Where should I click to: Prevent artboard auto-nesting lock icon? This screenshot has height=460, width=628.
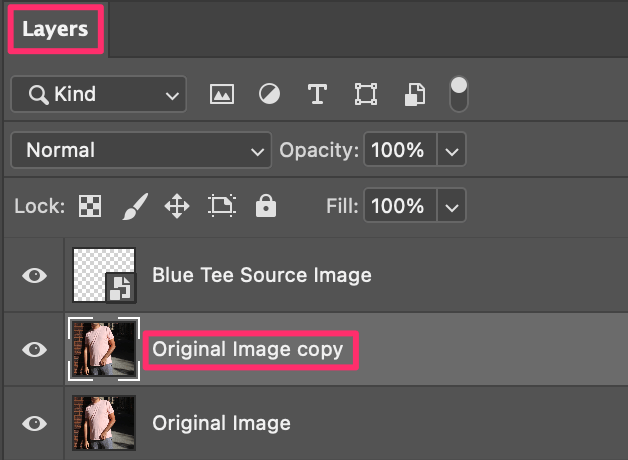coord(222,206)
